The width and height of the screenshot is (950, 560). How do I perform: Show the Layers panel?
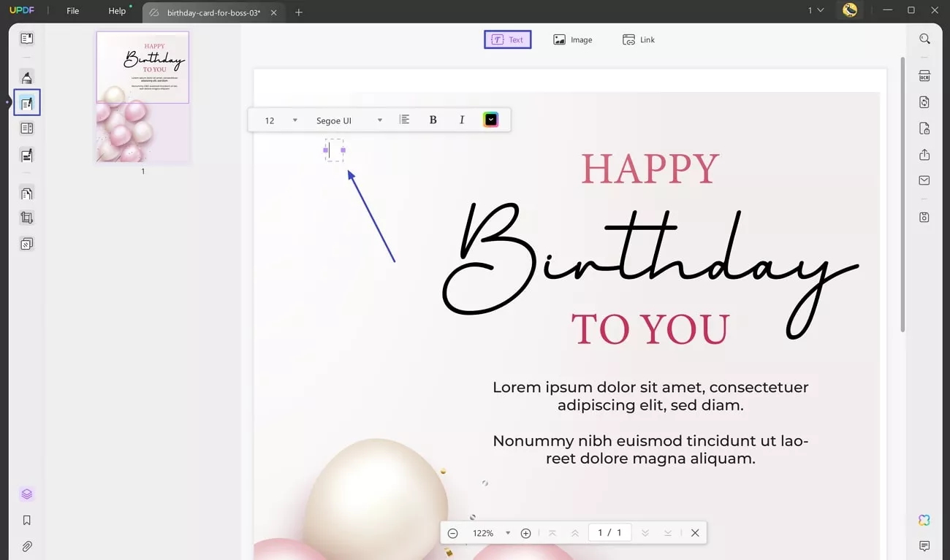coord(26,494)
